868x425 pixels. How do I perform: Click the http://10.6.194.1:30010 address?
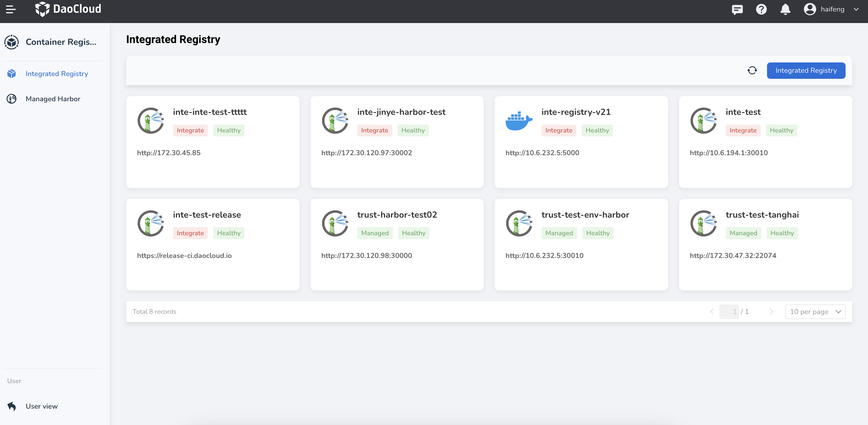pos(728,153)
